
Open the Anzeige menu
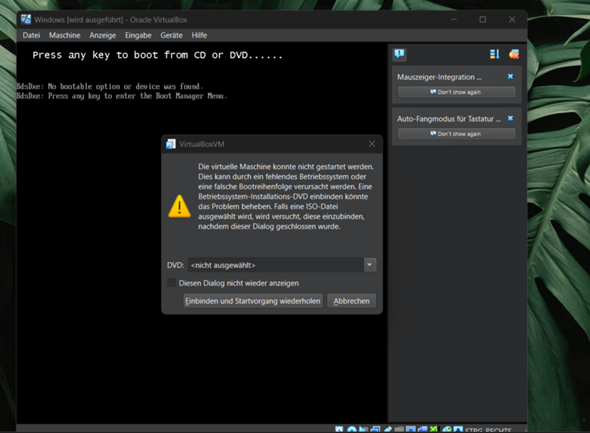point(103,35)
